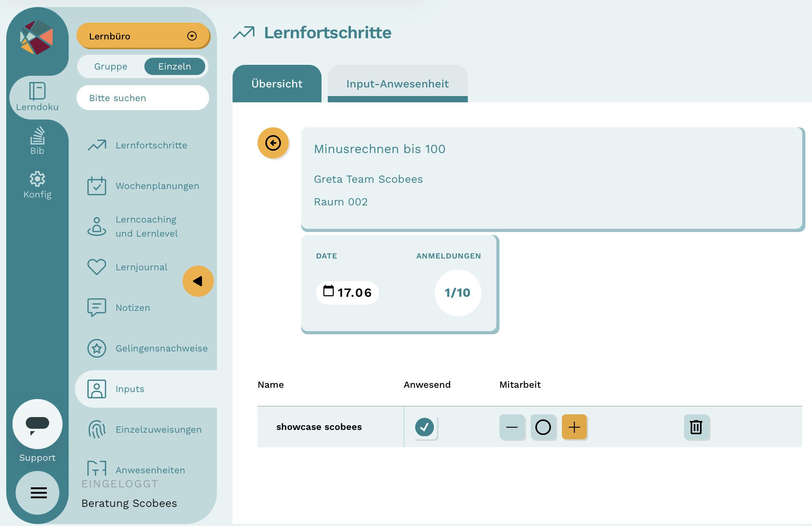This screenshot has width=812, height=526.
Task: Click the Beratung Scobees user name
Action: pos(129,503)
